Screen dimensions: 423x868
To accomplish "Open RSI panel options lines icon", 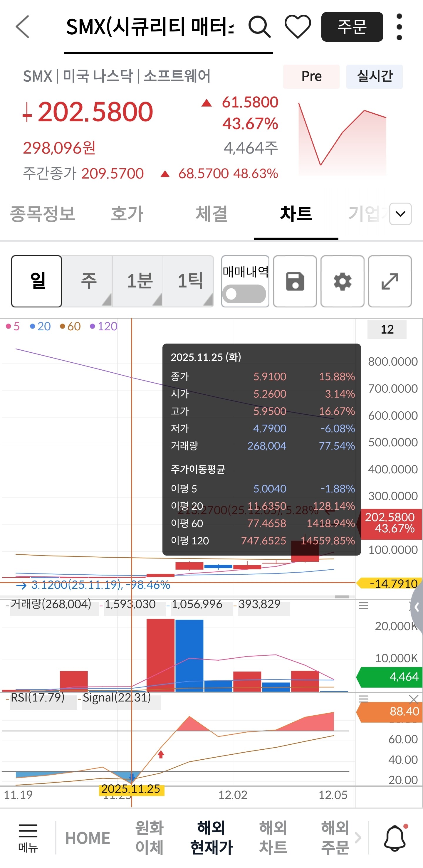I will click(364, 699).
